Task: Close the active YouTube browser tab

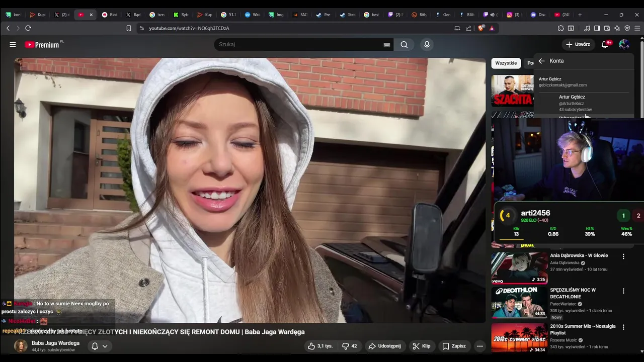Action: coord(91,15)
